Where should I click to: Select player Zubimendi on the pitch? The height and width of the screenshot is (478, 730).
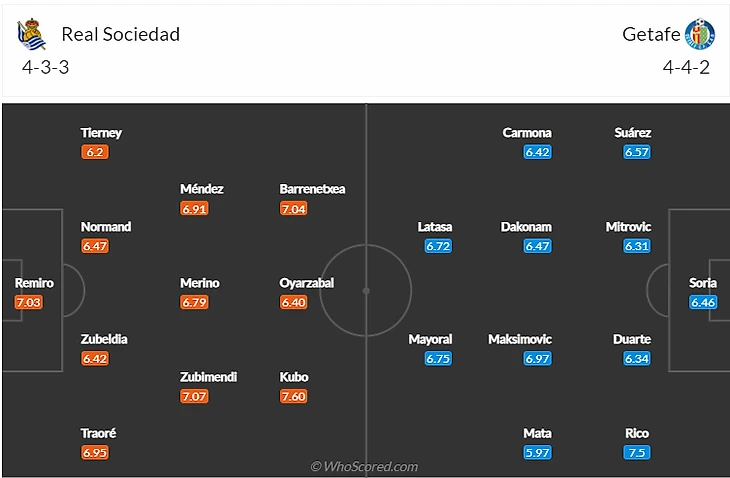click(x=208, y=377)
